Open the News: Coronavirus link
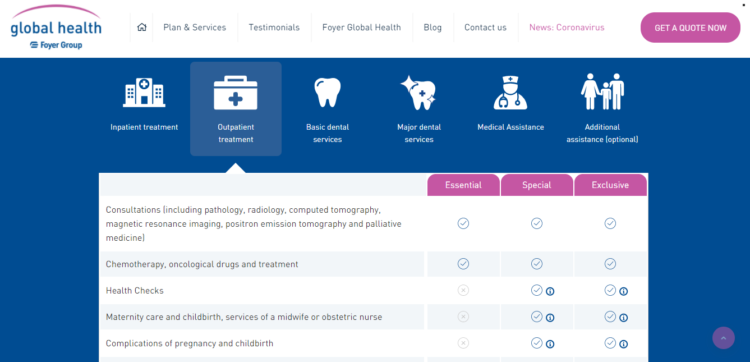750x362 pixels. (567, 28)
